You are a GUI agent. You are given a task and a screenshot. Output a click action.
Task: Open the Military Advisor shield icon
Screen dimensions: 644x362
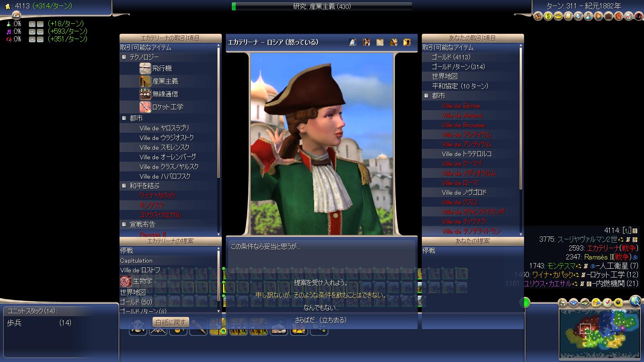(578, 16)
